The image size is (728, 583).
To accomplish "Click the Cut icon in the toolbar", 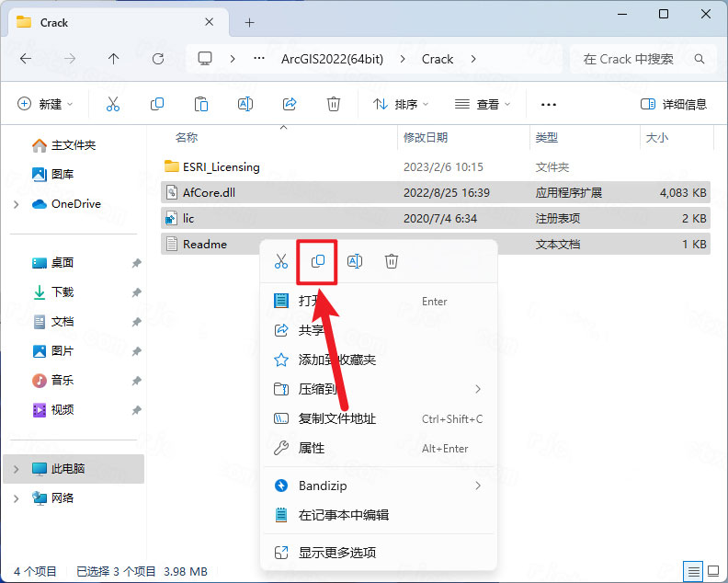I will tap(113, 104).
